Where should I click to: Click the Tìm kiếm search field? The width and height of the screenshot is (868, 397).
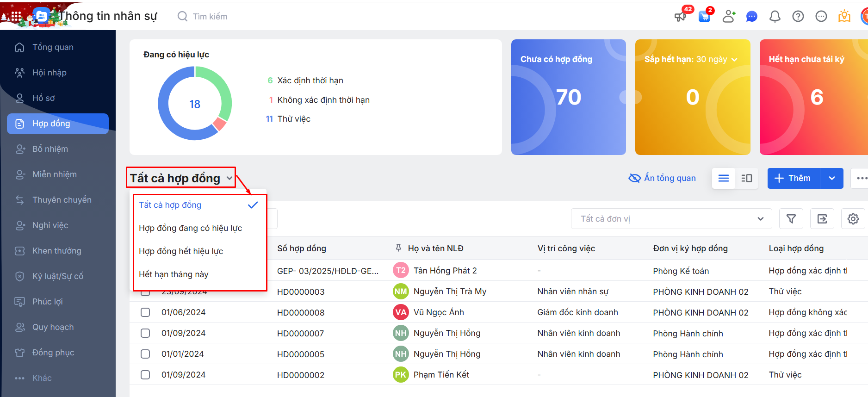coord(210,17)
